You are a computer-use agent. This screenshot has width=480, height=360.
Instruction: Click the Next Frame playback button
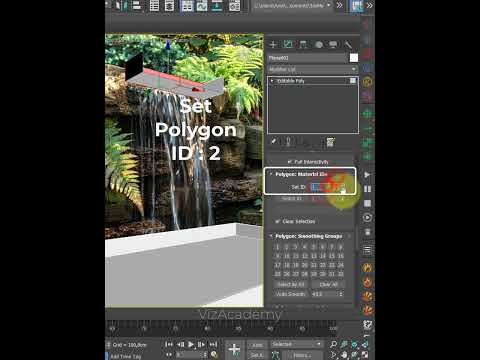coord(201,344)
